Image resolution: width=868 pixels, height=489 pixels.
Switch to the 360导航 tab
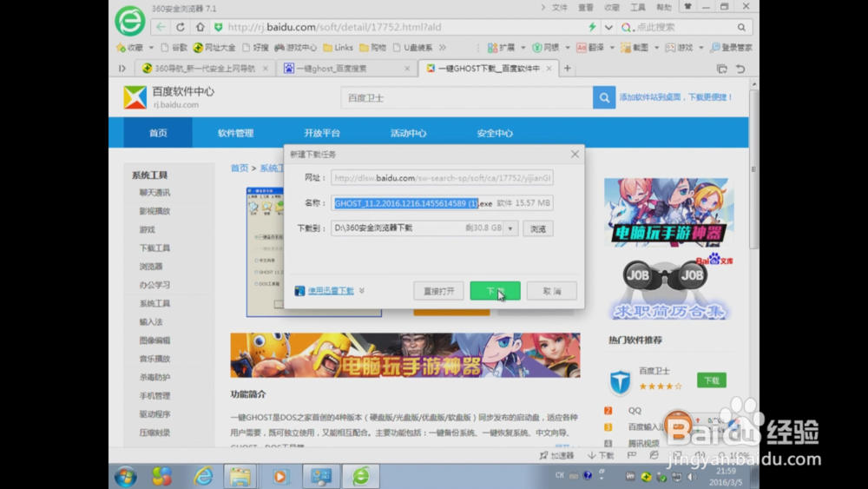click(205, 68)
